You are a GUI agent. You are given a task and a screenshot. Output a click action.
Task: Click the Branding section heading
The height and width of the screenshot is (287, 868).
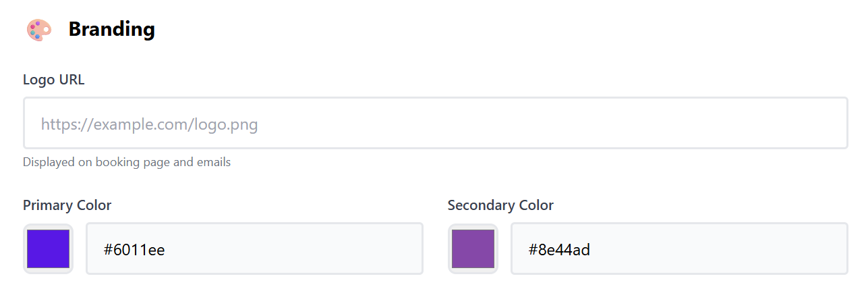point(112,30)
